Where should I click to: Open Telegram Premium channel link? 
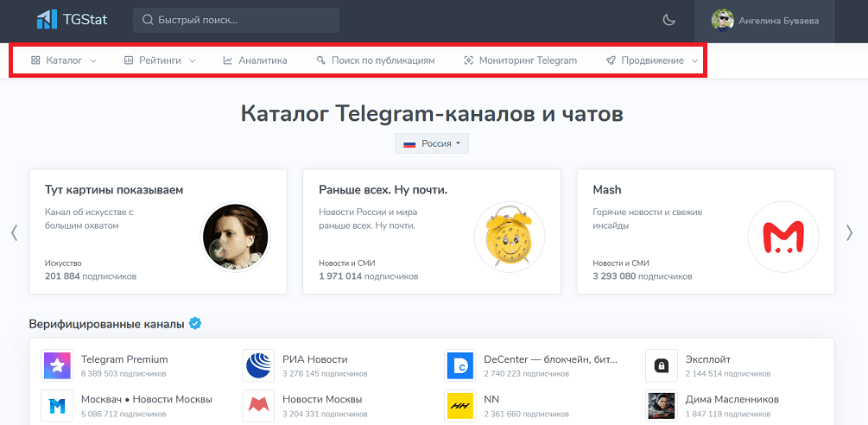tap(124, 359)
